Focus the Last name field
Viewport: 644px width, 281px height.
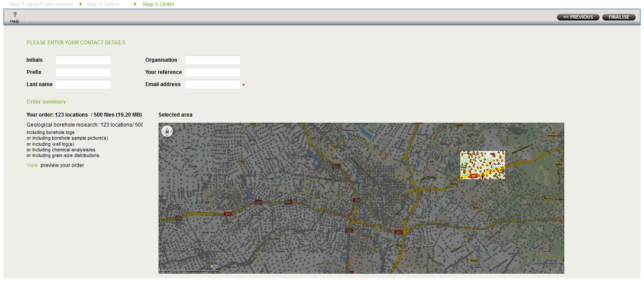click(83, 84)
